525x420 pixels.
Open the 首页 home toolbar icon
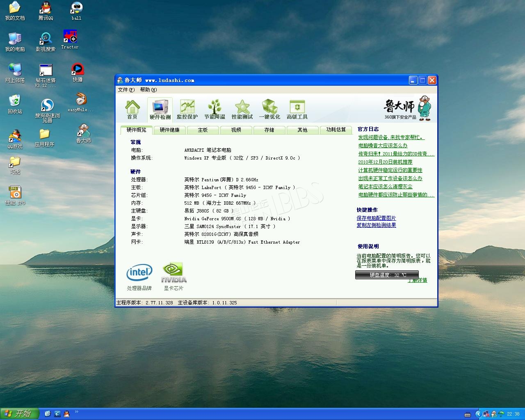(x=132, y=110)
